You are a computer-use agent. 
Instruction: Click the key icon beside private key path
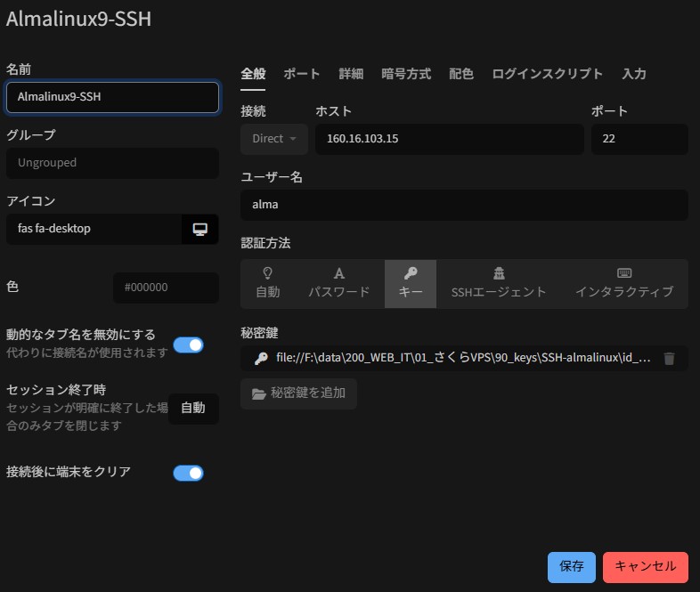[x=261, y=359]
